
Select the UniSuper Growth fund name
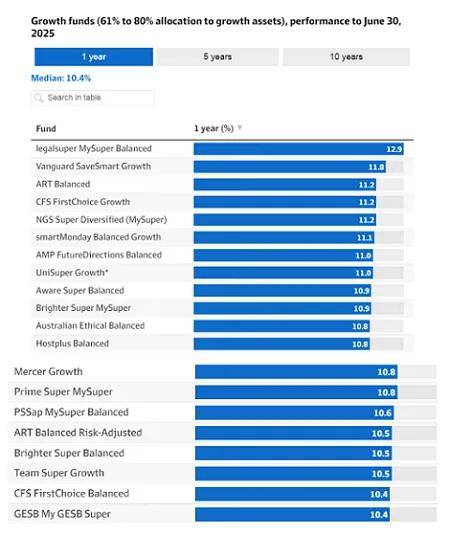[72, 273]
